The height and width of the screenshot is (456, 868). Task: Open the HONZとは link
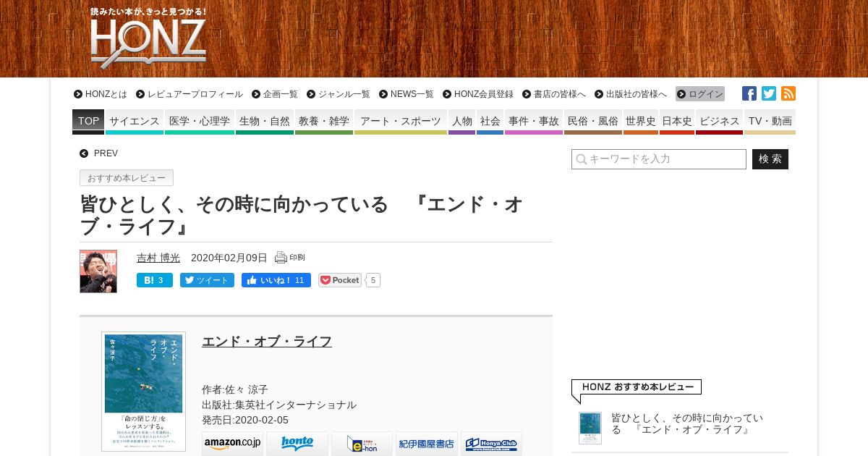(x=101, y=94)
